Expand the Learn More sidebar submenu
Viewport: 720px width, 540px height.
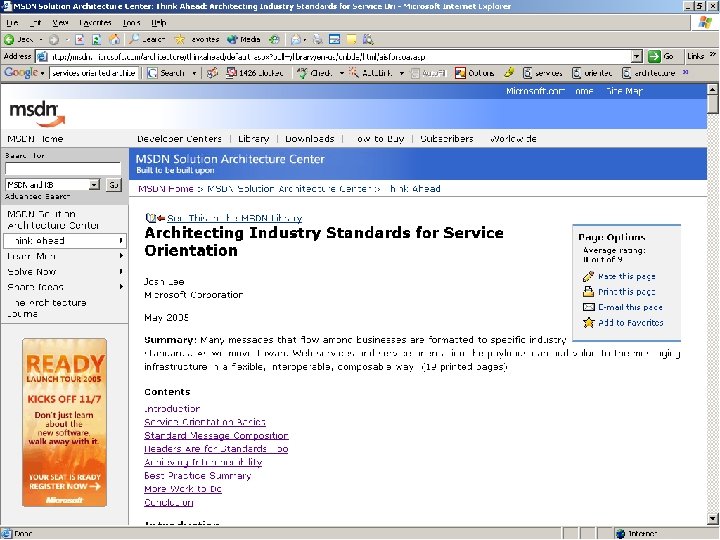point(121,256)
